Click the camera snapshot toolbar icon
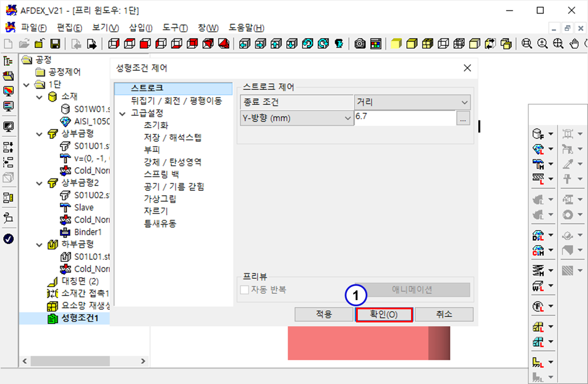The height and width of the screenshot is (384, 588). [x=360, y=44]
